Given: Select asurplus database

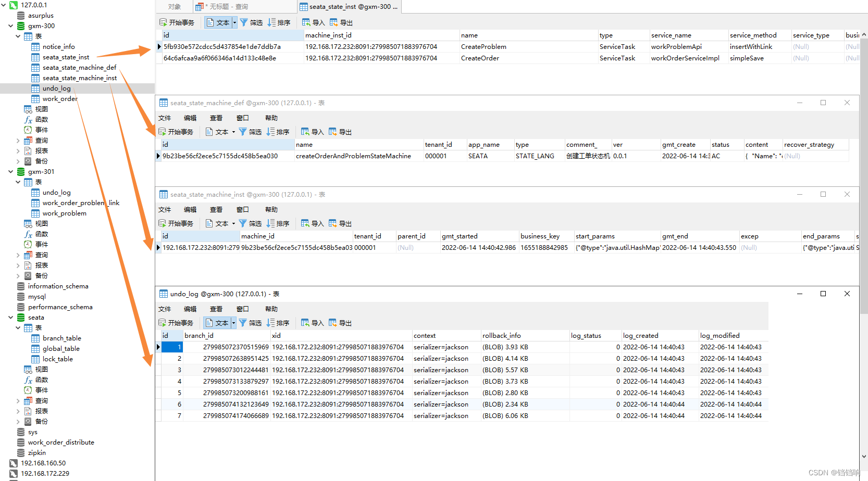Looking at the screenshot, I should click(41, 16).
